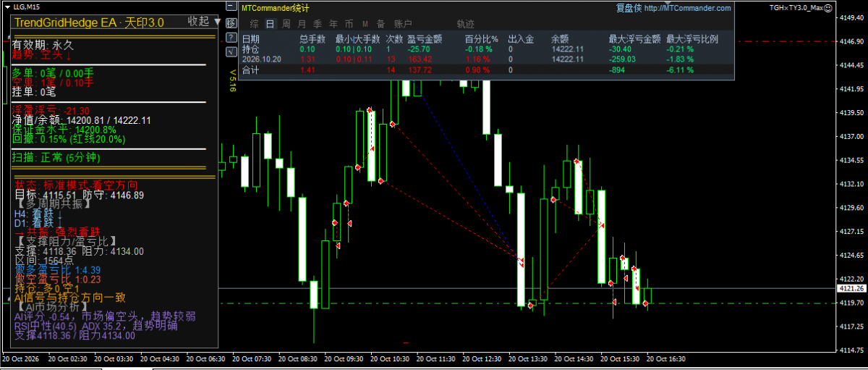
Task: Switch to the 综 summary tab
Action: pos(254,23)
